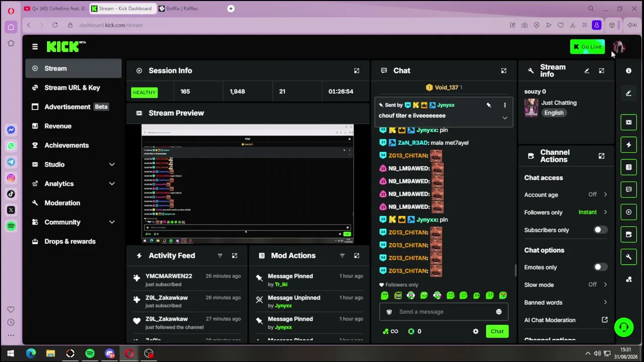Open Spotify in Opera sidebar

(x=11, y=226)
